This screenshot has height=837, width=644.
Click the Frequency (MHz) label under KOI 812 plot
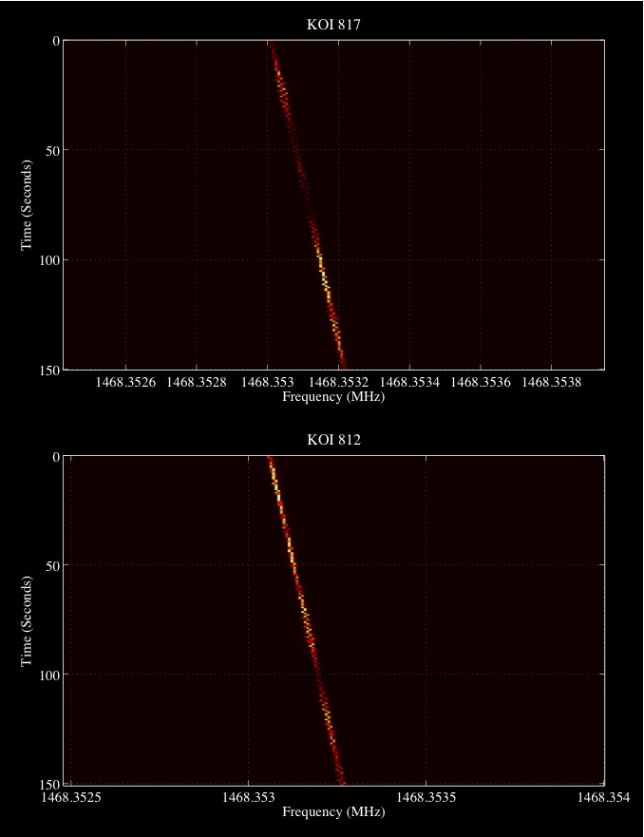pyautogui.click(x=333, y=812)
